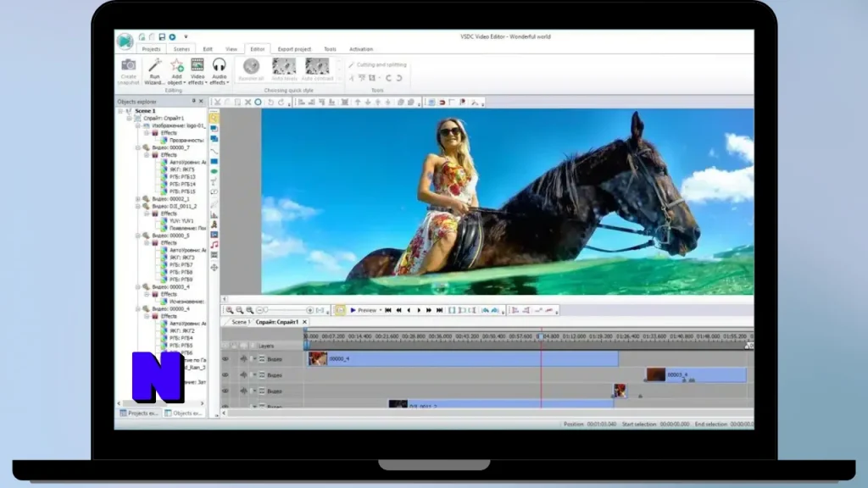Select the green ellipse shape tool
Viewport: 868px width, 488px height.
click(214, 171)
